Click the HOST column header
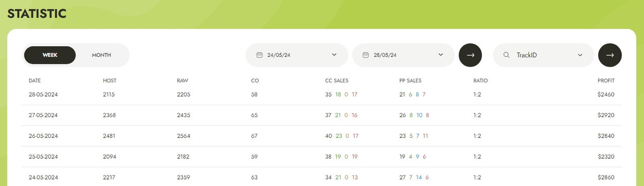 [110, 80]
